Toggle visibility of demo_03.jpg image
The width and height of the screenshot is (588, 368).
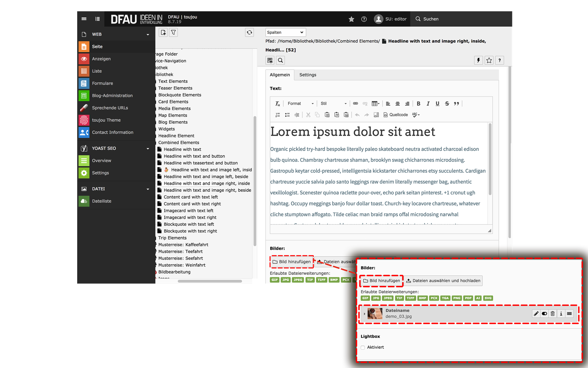(x=544, y=313)
